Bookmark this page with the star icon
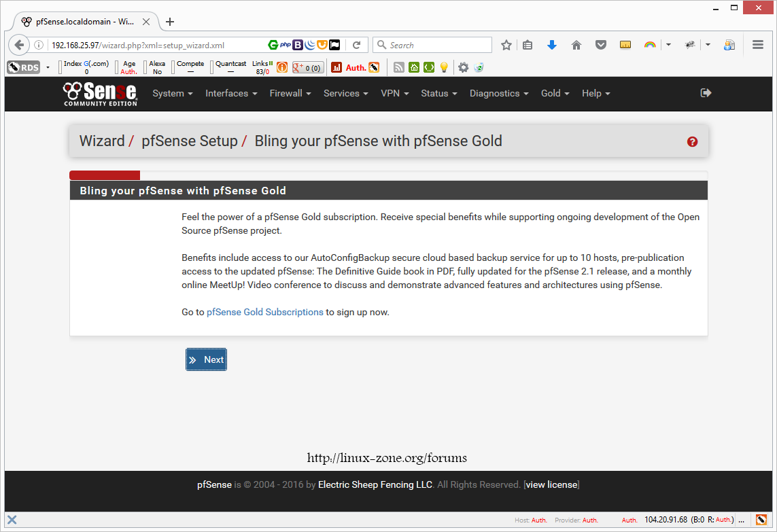The height and width of the screenshot is (532, 777). (506, 45)
